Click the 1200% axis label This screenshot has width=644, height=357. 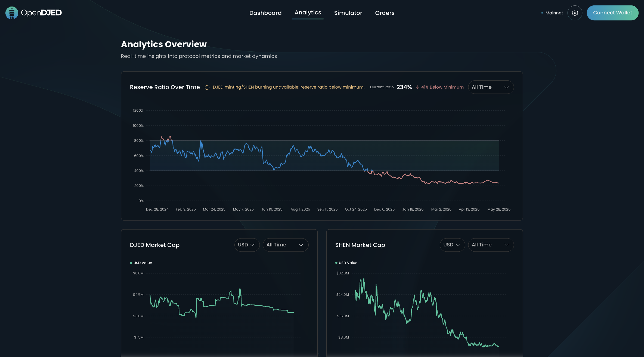[138, 110]
